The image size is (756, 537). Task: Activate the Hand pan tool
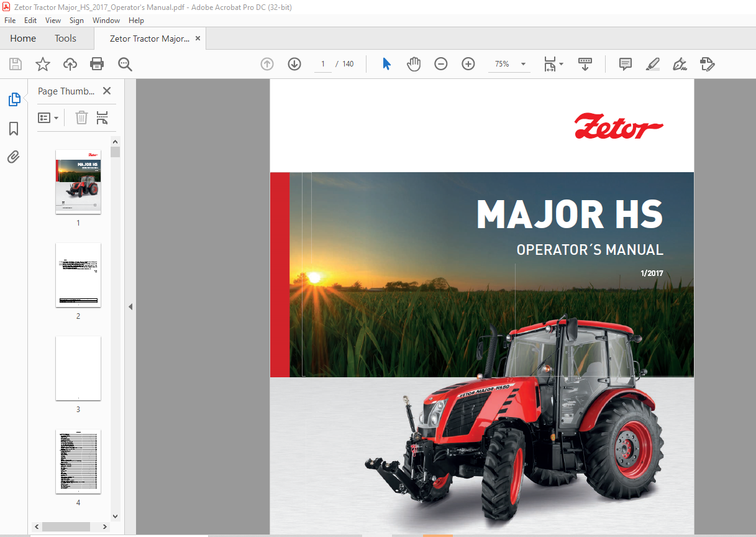click(x=414, y=64)
